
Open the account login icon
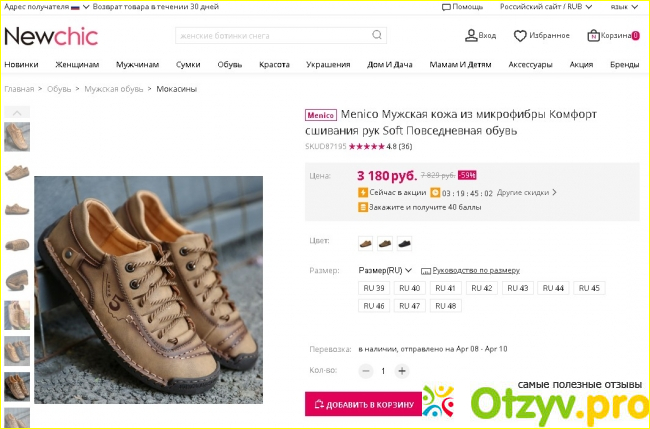point(471,36)
